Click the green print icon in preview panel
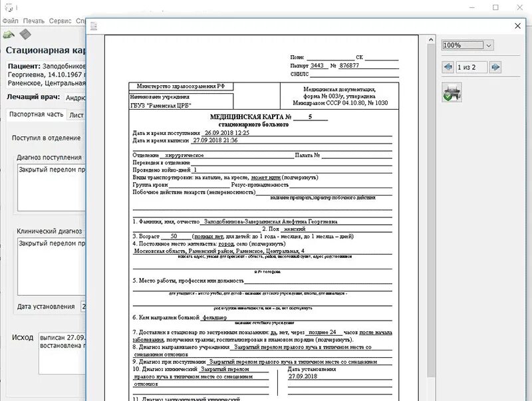 [x=452, y=92]
